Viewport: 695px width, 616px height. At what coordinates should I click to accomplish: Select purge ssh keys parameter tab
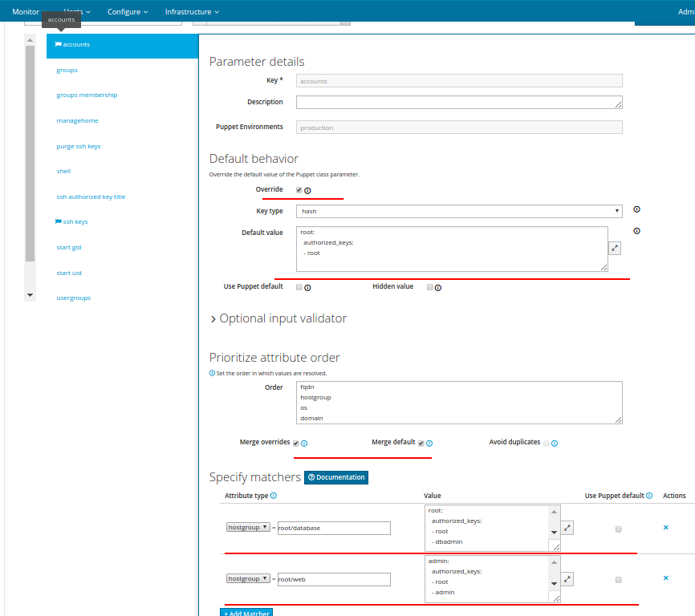[79, 146]
